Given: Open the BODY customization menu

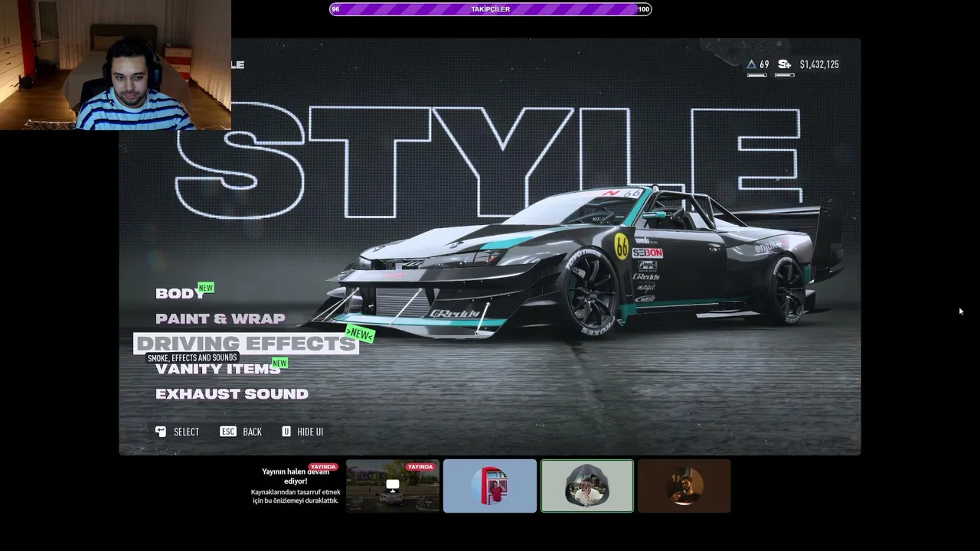Looking at the screenshot, I should (179, 294).
